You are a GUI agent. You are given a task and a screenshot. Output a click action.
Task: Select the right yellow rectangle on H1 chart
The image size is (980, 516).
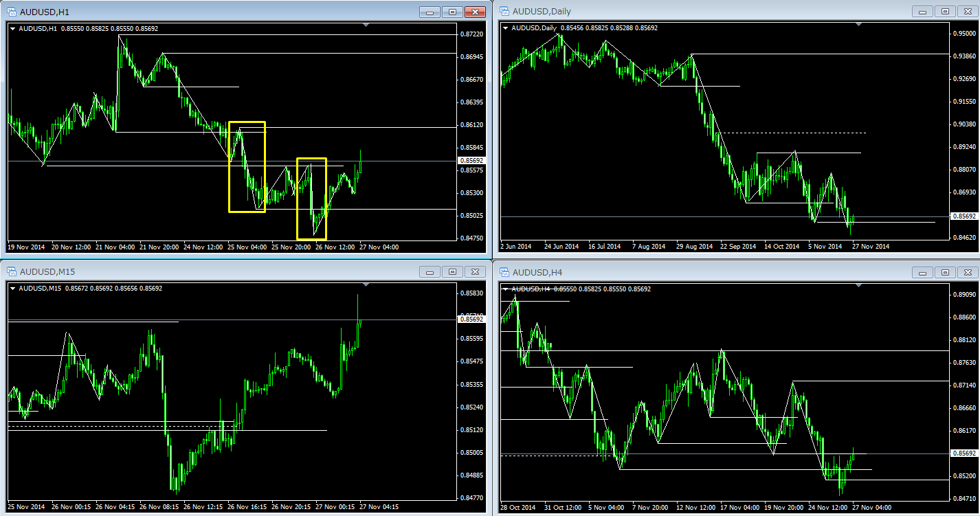[x=298, y=199]
